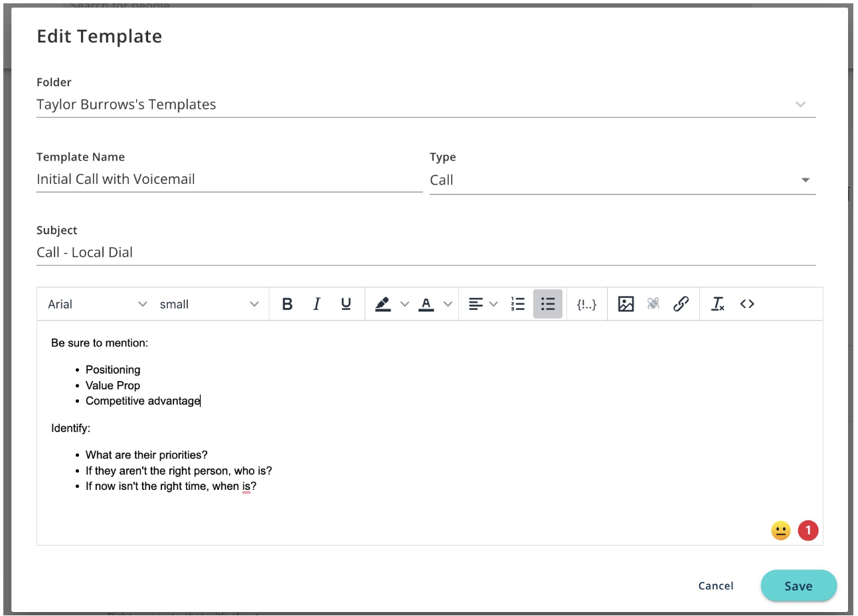The height and width of the screenshot is (616, 858).
Task: Insert a template variable placeholder
Action: 586,303
